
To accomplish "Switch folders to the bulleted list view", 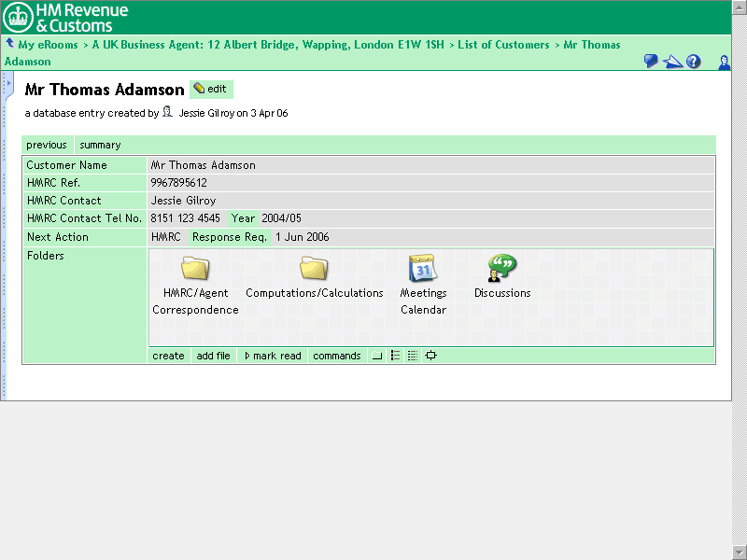I will coord(395,356).
